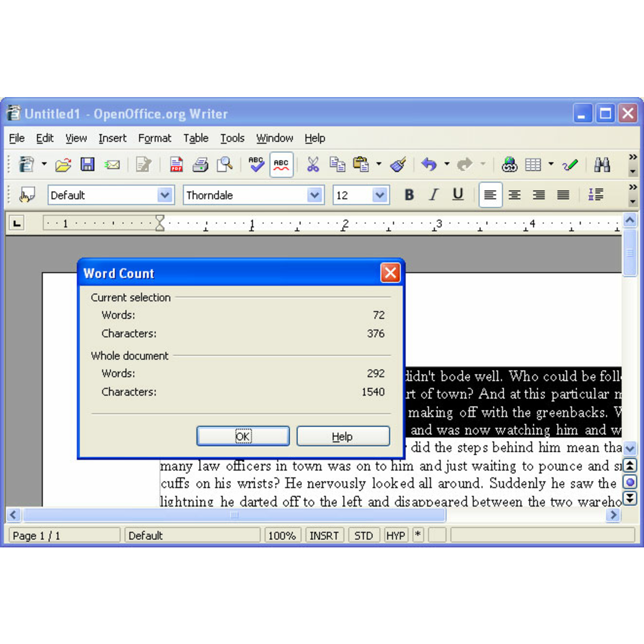Click the Page 1 / 1 status field
This screenshot has width=644, height=644.
point(64,535)
